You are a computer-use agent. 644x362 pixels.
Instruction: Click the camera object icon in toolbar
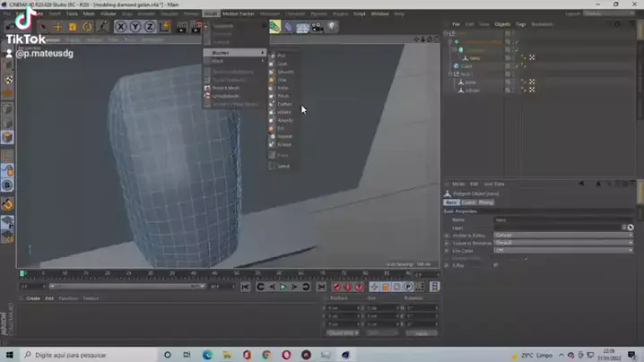[317, 27]
